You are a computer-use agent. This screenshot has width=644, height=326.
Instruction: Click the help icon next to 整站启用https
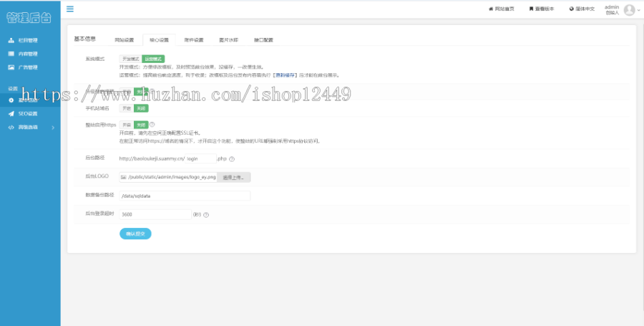[x=152, y=124]
